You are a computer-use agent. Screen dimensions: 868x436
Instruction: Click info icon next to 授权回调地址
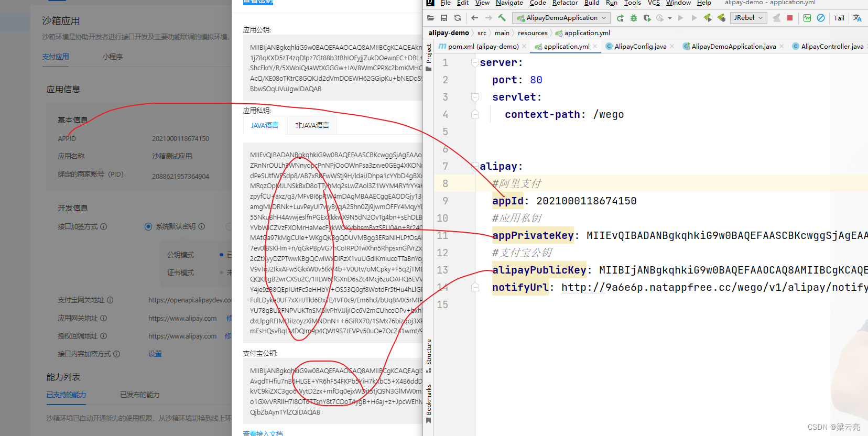tap(103, 336)
